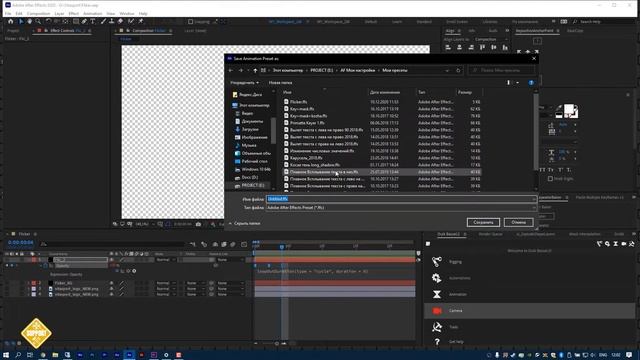Click the snapshot camera icon under composition viewer
The image size is (640, 360).
pos(198,224)
